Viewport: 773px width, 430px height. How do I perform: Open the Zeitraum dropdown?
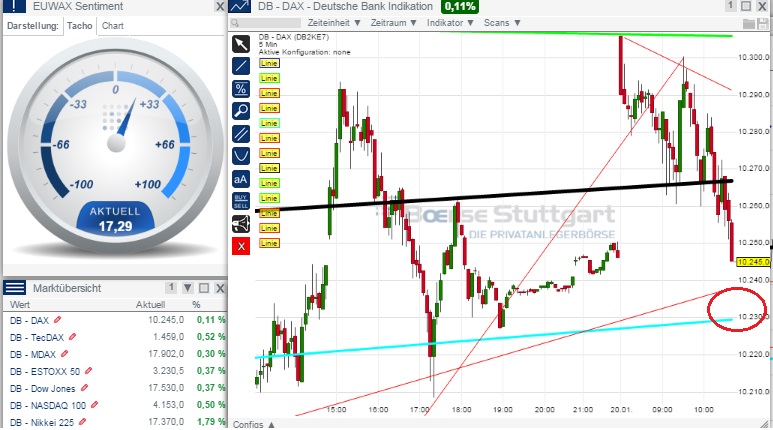point(393,23)
